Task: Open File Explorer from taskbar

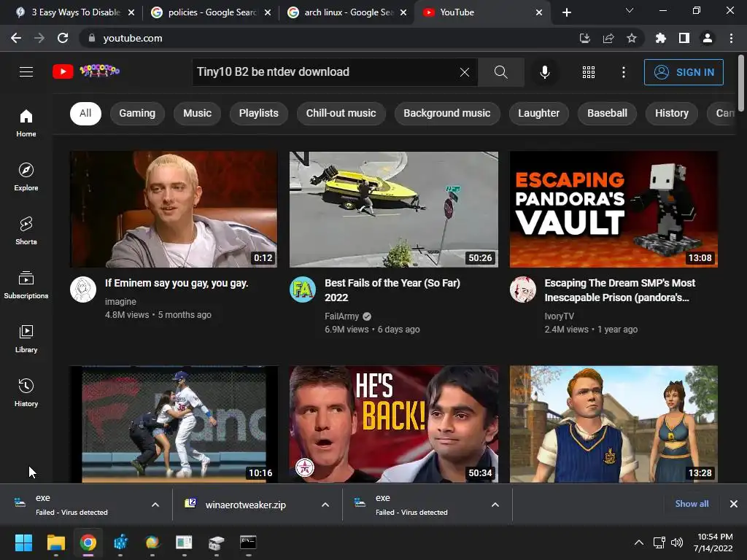Action: click(x=55, y=542)
